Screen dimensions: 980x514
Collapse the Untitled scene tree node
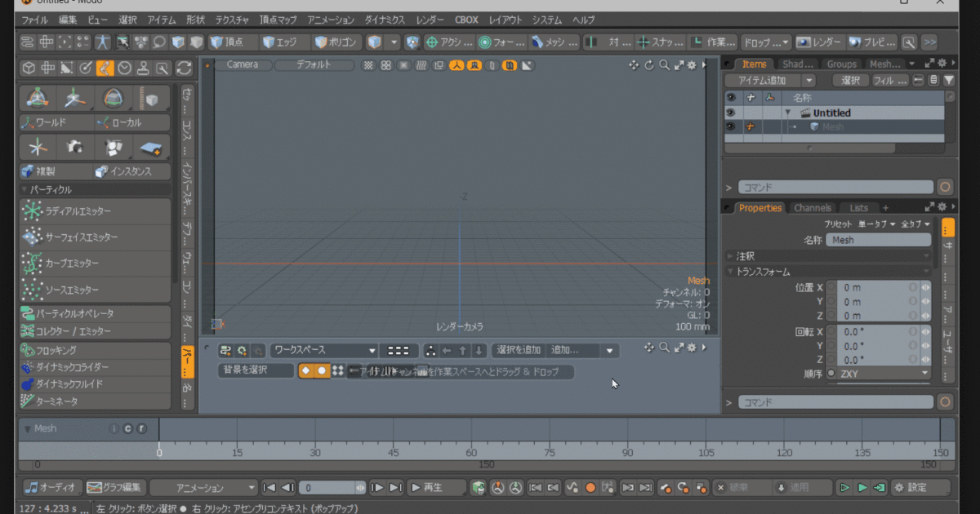(x=788, y=113)
